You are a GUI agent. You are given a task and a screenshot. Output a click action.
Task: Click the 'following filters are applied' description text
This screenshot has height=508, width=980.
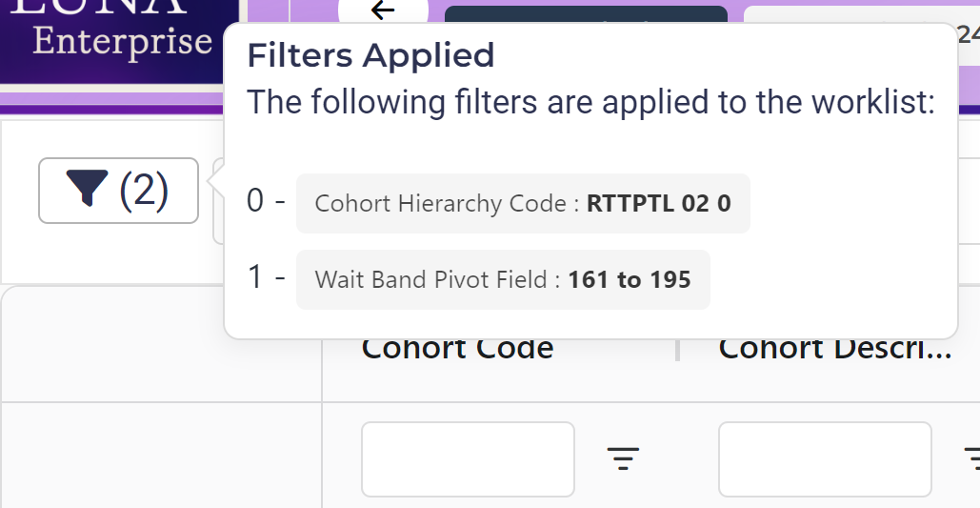[590, 101]
